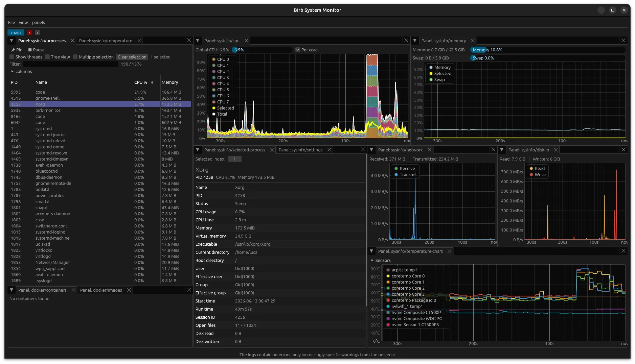Viewport: 635px width, 364px height.
Task: Close the sysinfo/selected-process tab
Action: 272,150
